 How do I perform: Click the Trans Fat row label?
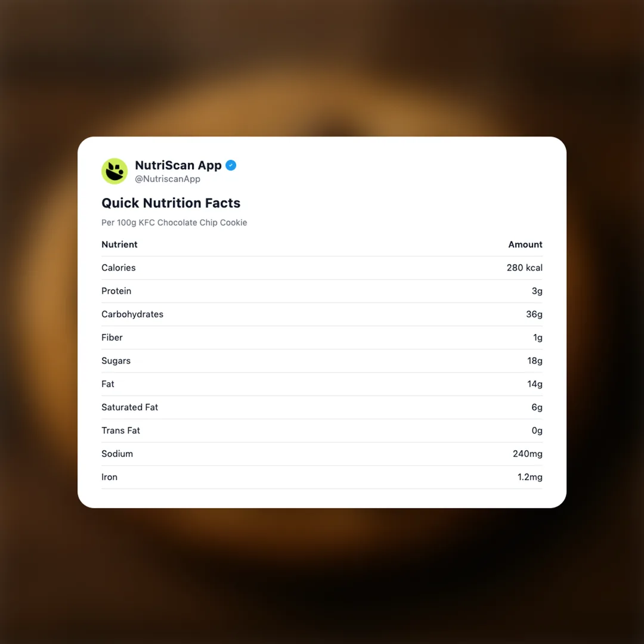coord(120,431)
